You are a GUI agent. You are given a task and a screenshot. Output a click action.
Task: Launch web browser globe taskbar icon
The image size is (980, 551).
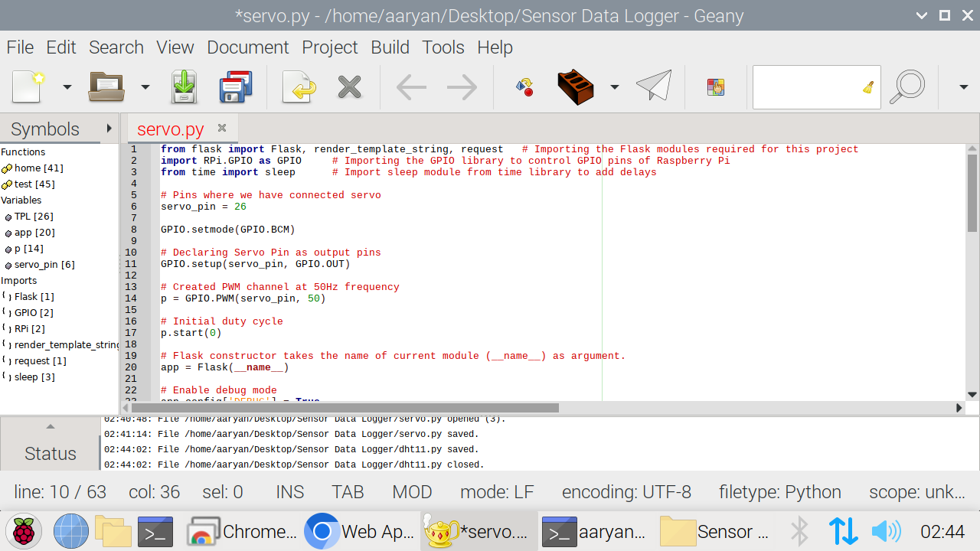click(x=71, y=531)
